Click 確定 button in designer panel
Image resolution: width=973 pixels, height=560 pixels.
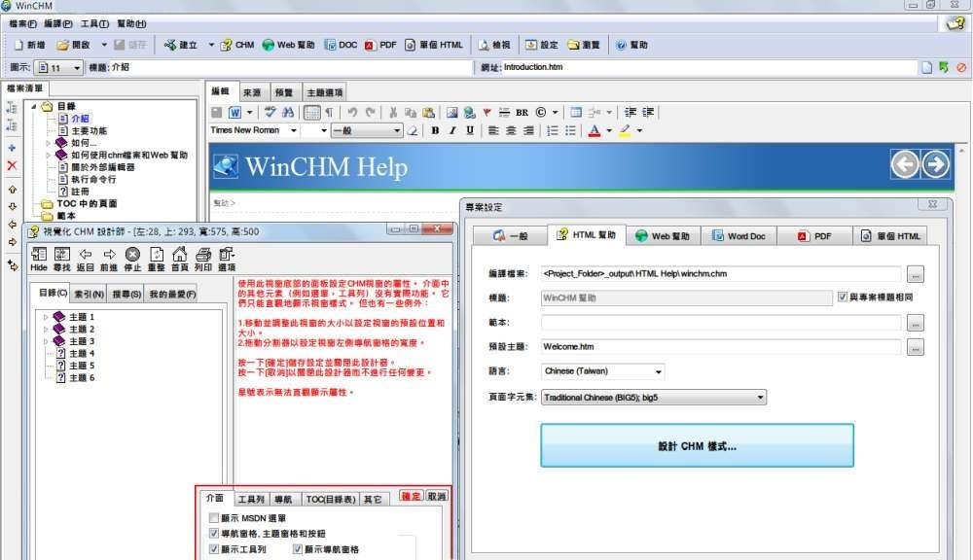[x=411, y=496]
